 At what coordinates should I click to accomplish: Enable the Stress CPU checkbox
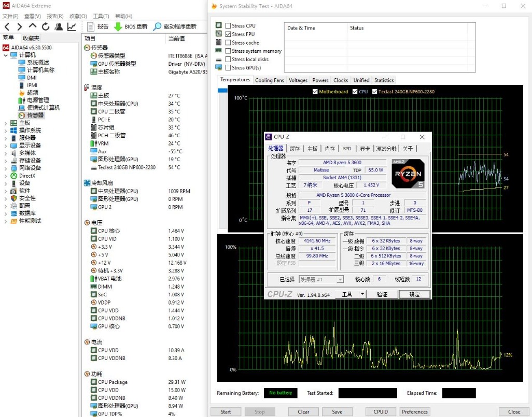point(228,26)
